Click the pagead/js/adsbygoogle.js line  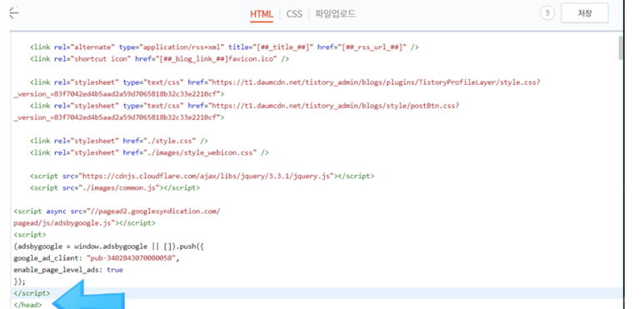click(85, 223)
